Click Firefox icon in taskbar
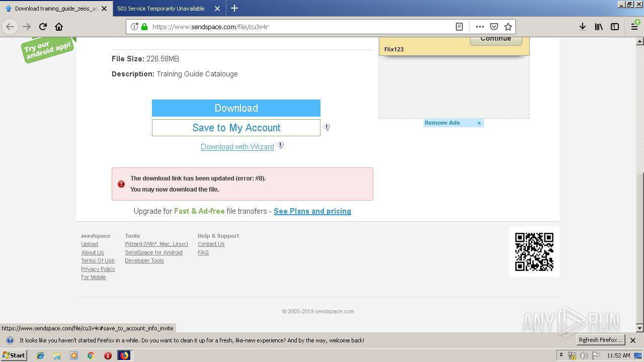Image resolution: width=644 pixels, height=362 pixels. coord(124,355)
